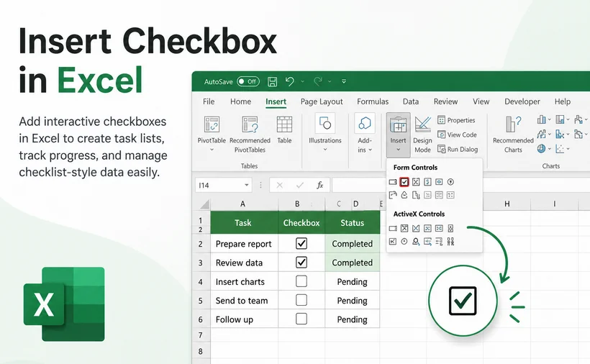590x364 pixels.
Task: Click the formula bar confirm checkmark icon
Action: [x=300, y=185]
